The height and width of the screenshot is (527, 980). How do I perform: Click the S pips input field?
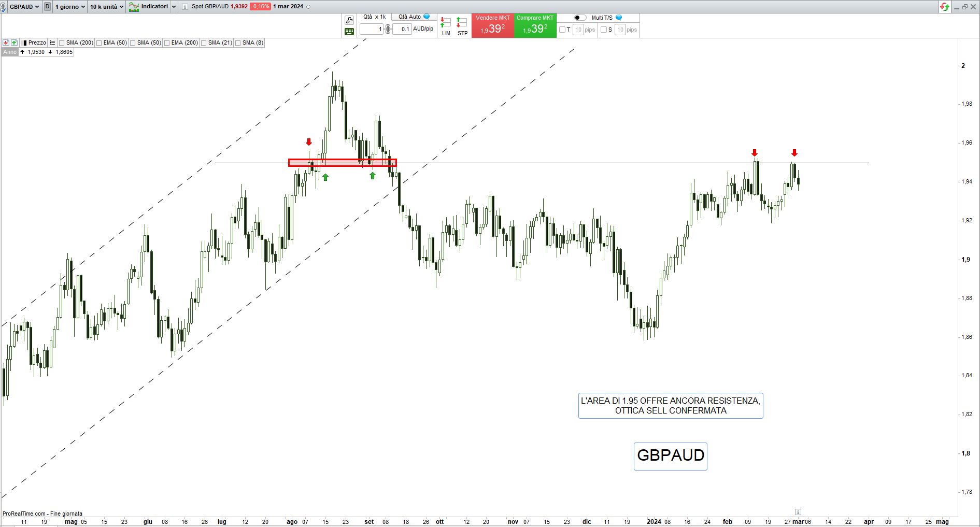(x=620, y=30)
